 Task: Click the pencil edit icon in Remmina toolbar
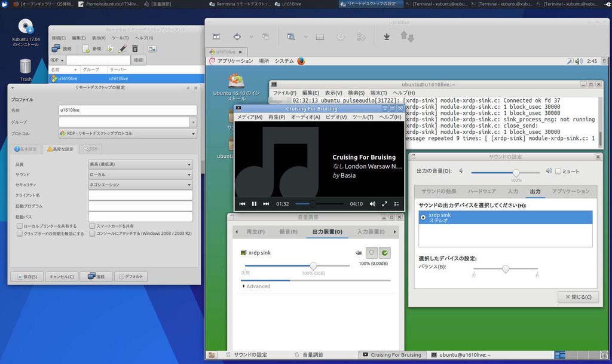123,49
